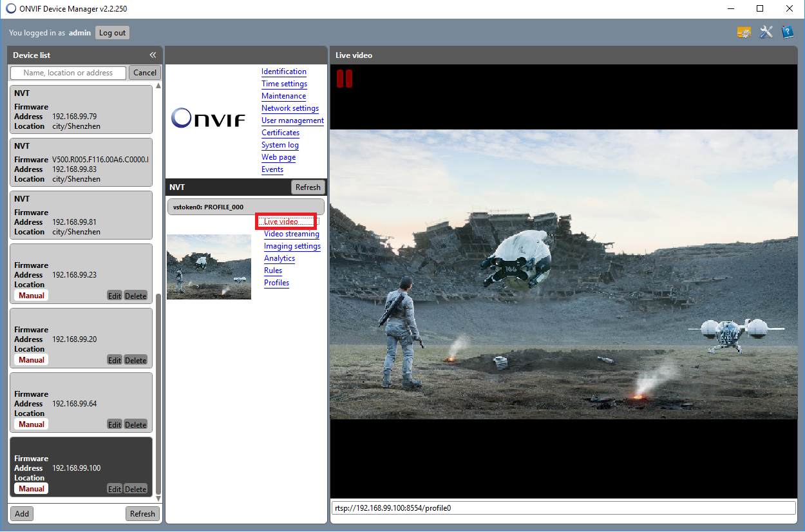
Task: Open the Imaging settings link
Action: point(292,246)
